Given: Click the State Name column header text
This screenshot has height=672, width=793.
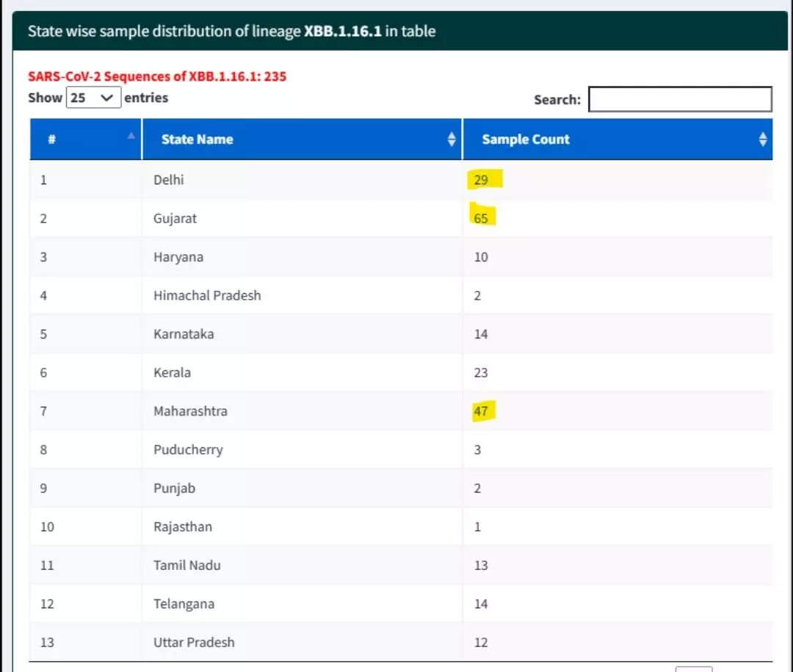Looking at the screenshot, I should (197, 140).
